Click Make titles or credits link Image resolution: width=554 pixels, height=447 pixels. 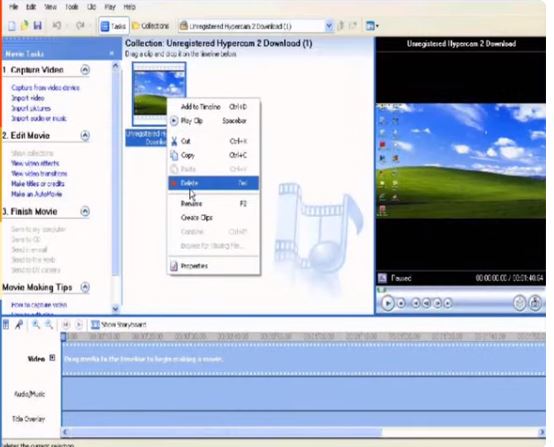point(38,184)
